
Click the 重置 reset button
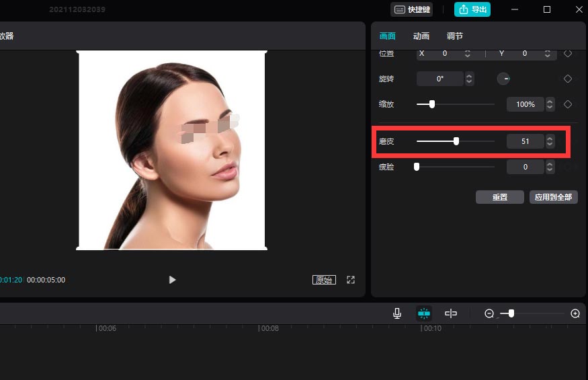(499, 197)
